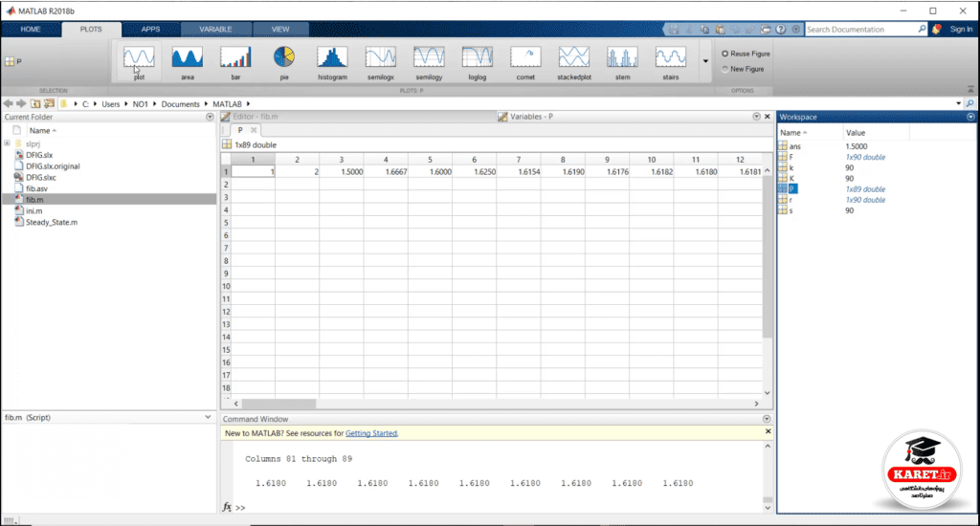Open address bar path history dropdown

959,103
